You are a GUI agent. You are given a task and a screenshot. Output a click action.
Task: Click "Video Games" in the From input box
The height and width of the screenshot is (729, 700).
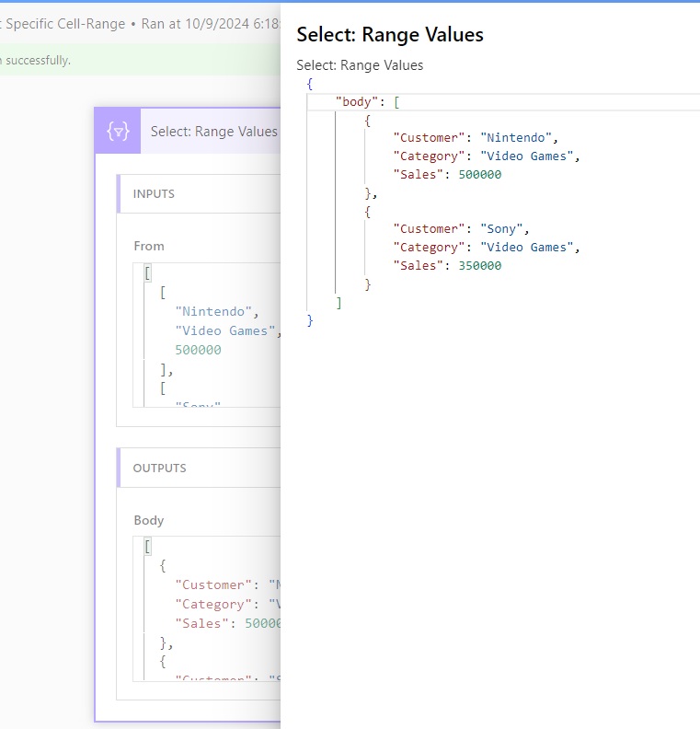[224, 330]
